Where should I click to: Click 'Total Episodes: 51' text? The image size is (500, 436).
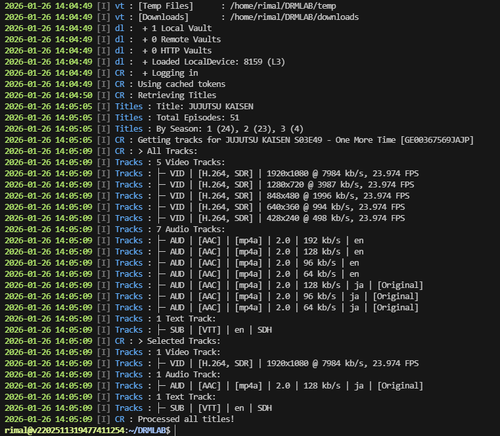(198, 118)
